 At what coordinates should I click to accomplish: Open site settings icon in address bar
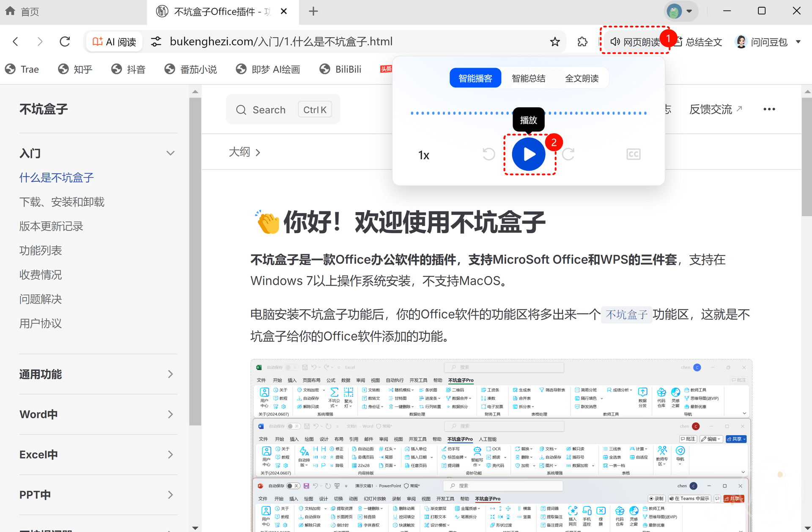coord(156,41)
